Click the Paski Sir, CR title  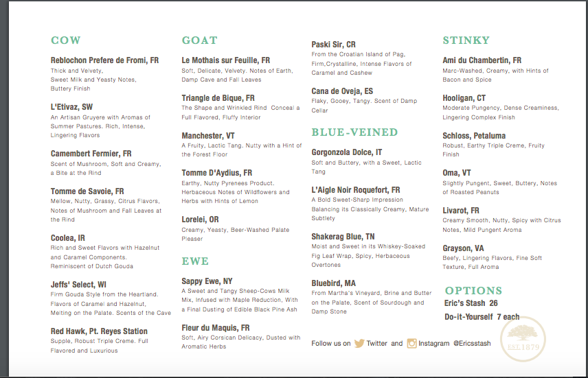[x=333, y=45]
